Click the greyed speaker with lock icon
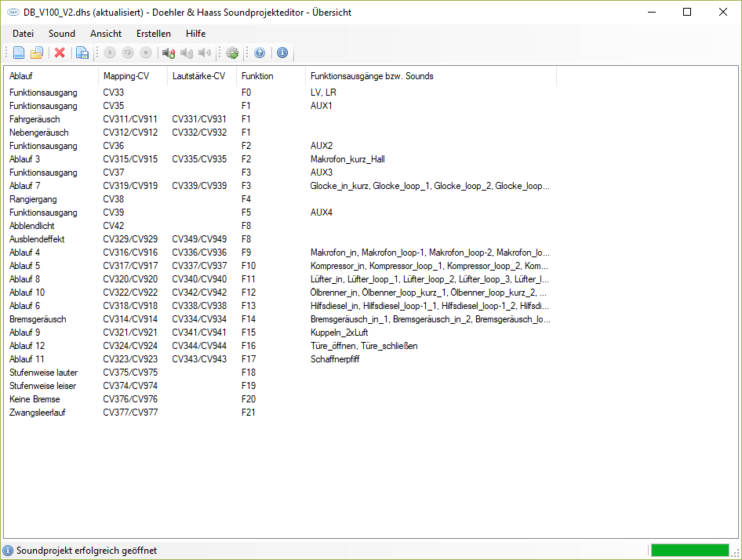This screenshot has width=742, height=560. pyautogui.click(x=187, y=53)
